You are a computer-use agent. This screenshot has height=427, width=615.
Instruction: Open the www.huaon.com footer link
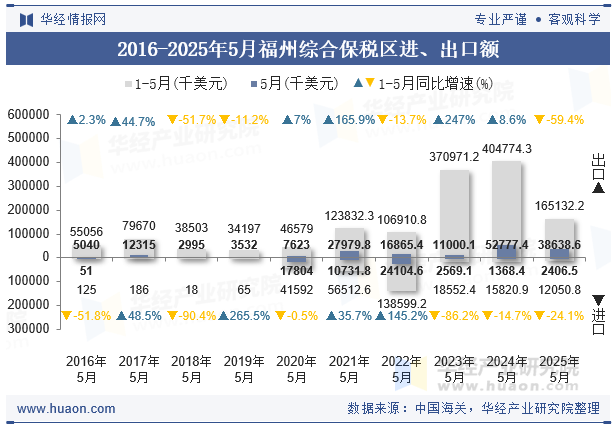pyautogui.click(x=66, y=409)
